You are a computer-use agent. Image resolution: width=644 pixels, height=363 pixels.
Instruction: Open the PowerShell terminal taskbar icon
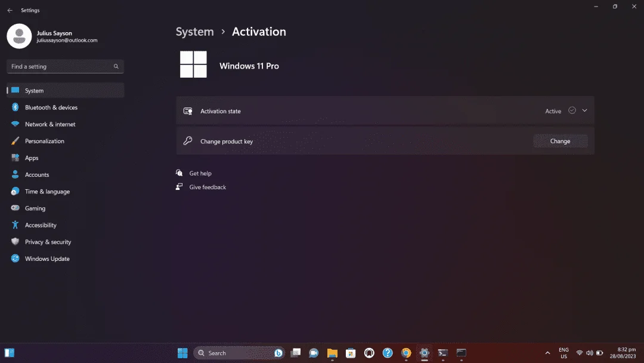(442, 353)
